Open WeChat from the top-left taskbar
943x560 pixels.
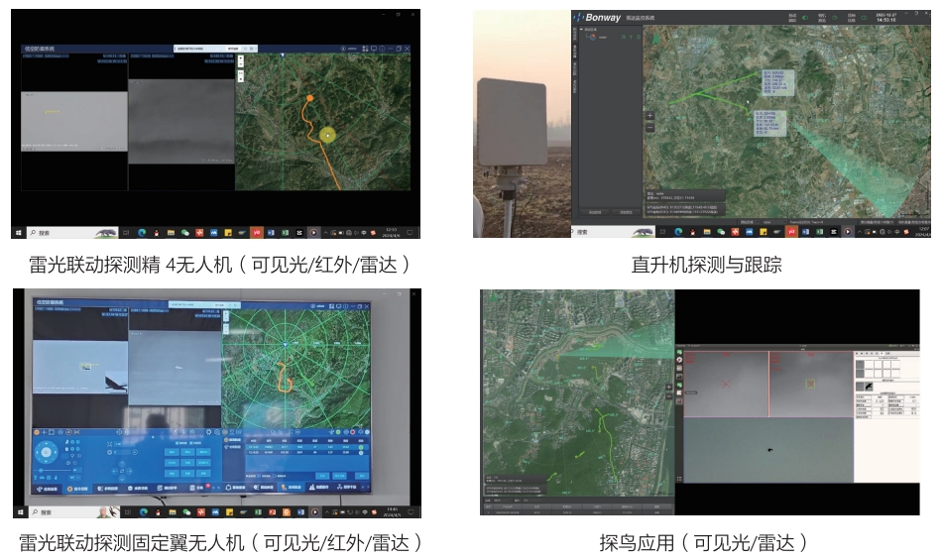(185, 232)
